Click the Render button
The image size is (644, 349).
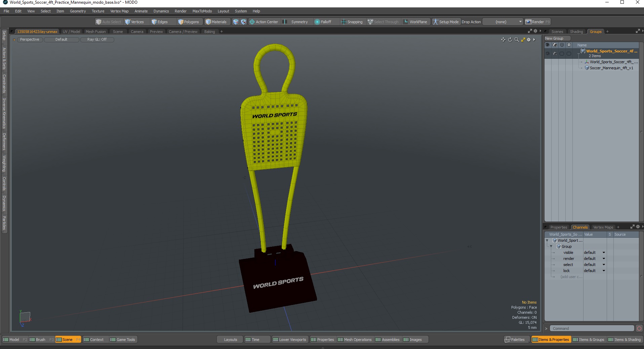(538, 22)
